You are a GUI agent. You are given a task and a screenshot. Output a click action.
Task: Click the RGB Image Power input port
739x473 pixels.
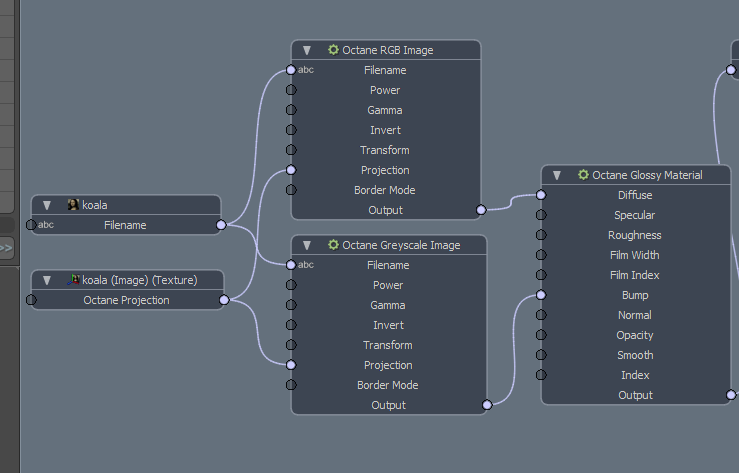(291, 90)
